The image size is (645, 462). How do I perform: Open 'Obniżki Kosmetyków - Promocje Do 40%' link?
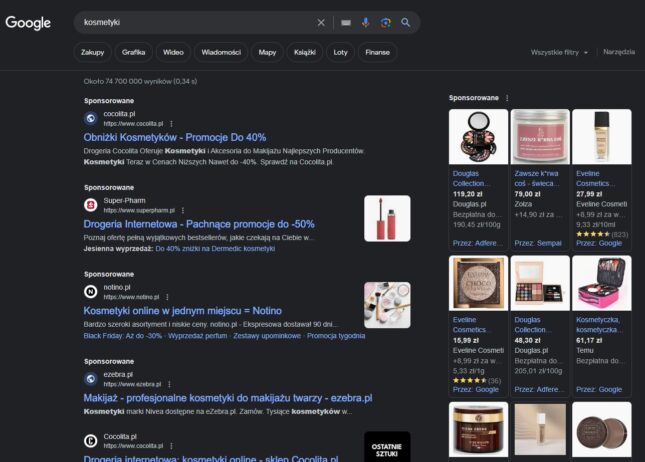(175, 137)
